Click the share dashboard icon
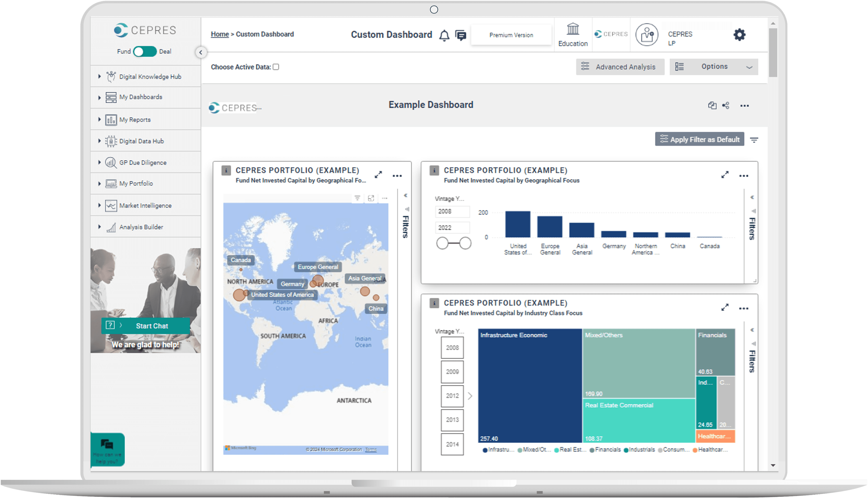868x498 pixels. [726, 105]
